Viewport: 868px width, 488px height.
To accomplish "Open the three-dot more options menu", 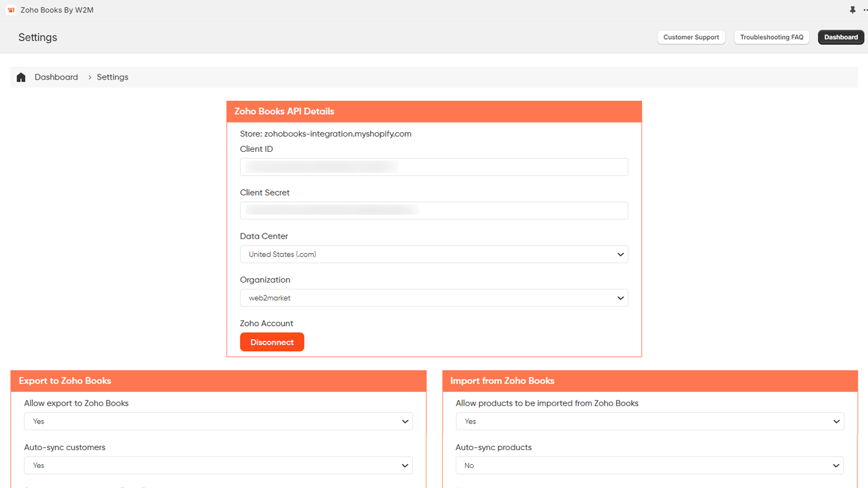I will tap(865, 10).
